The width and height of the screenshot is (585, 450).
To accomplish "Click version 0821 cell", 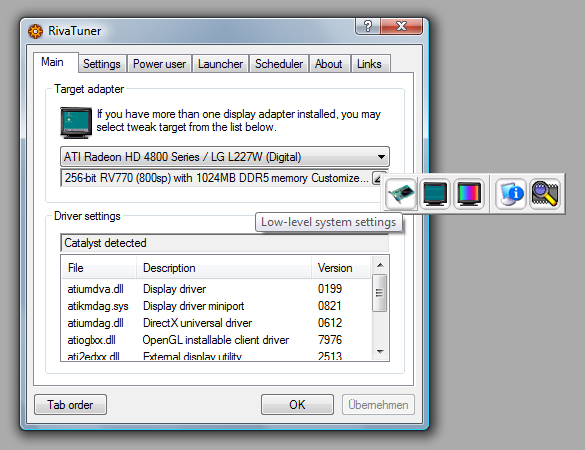I will (330, 306).
